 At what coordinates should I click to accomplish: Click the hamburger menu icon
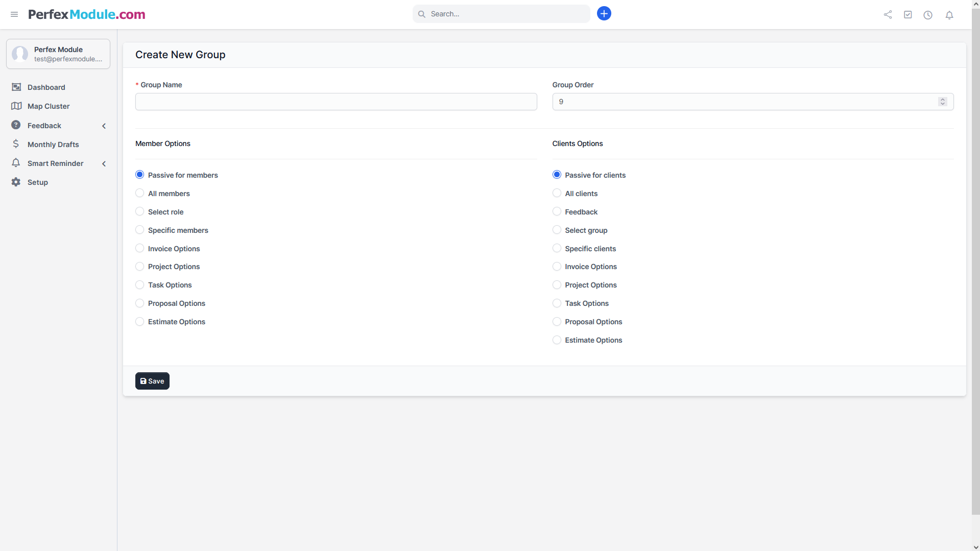pyautogui.click(x=14, y=14)
